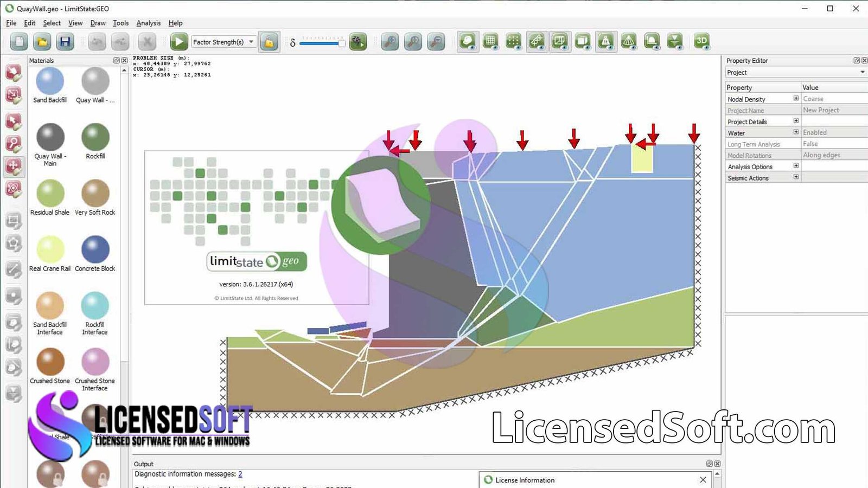Open the Draw menu

[x=98, y=23]
